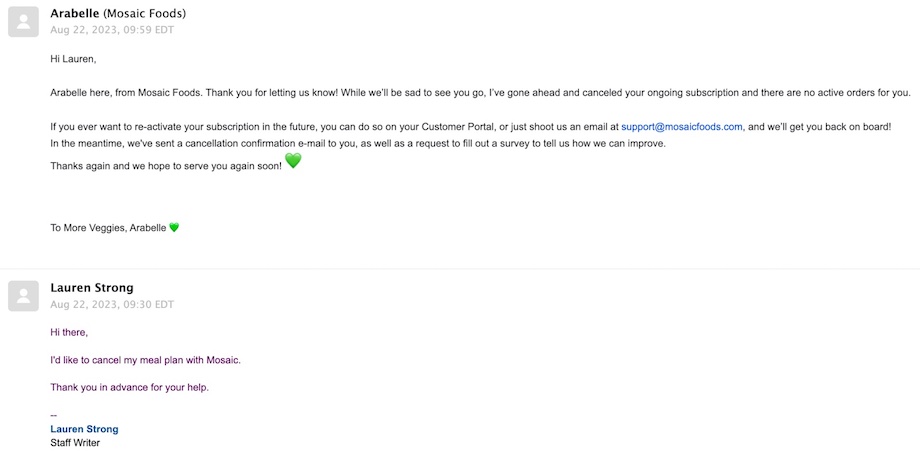Click the "Arabelle here, from Mosaic Foods" paragraph
Screen dimensions: 920x458
[480, 93]
